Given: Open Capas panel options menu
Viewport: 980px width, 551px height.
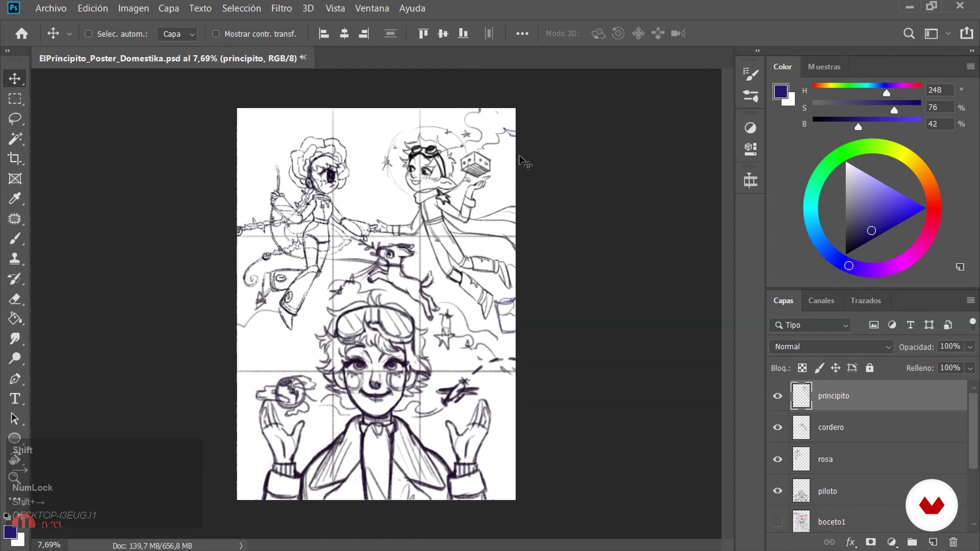Looking at the screenshot, I should [970, 300].
